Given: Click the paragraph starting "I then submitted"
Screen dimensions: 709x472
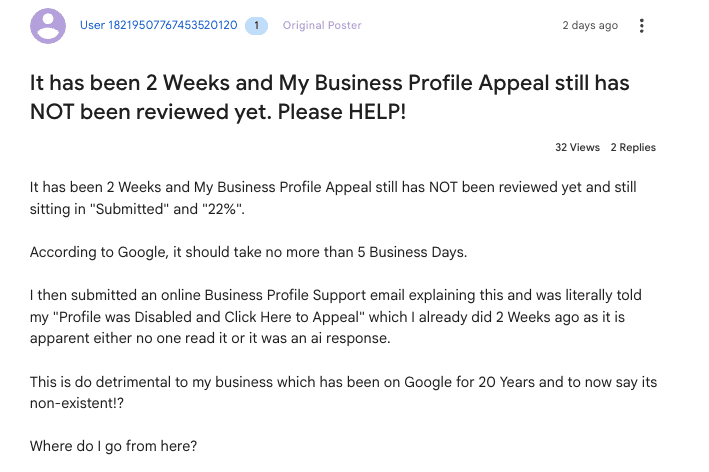Looking at the screenshot, I should pos(336,316).
